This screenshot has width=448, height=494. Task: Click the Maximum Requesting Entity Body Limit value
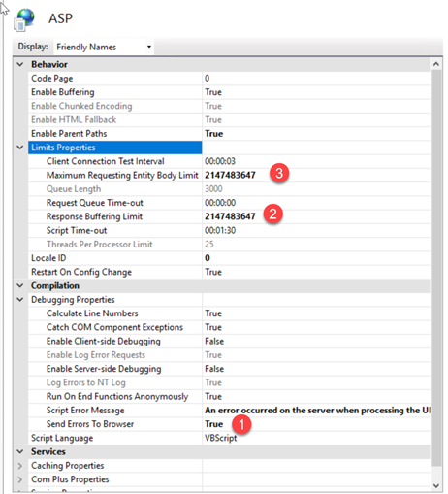coord(230,175)
